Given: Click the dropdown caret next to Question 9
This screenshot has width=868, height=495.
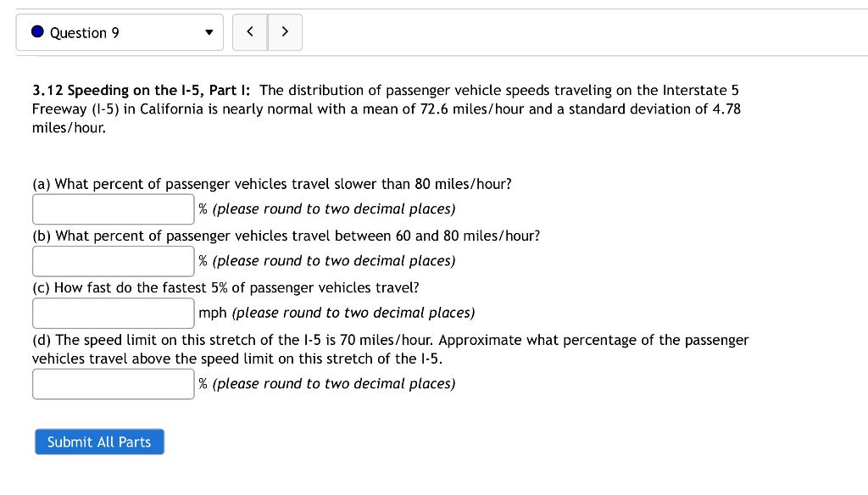Looking at the screenshot, I should [x=209, y=32].
